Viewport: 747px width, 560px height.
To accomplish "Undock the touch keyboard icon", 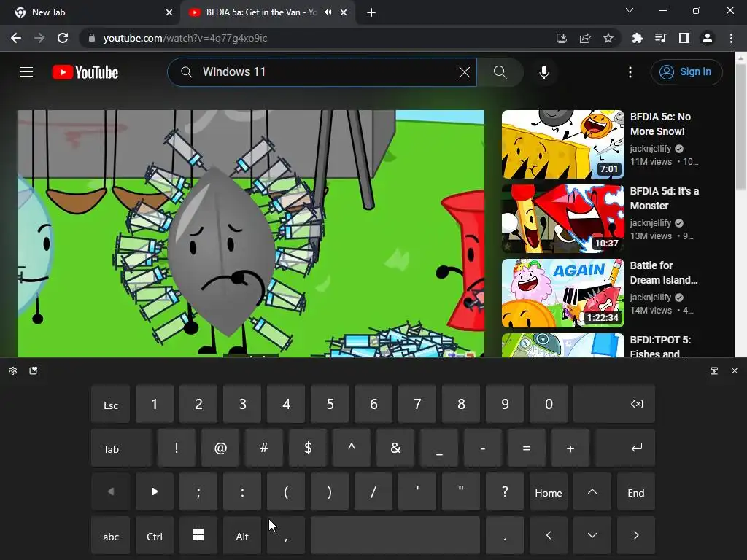I will coord(714,370).
